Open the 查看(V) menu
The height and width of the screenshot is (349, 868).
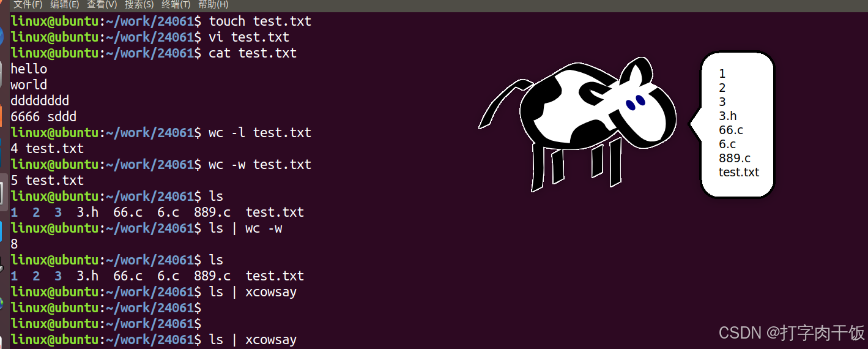(x=102, y=5)
